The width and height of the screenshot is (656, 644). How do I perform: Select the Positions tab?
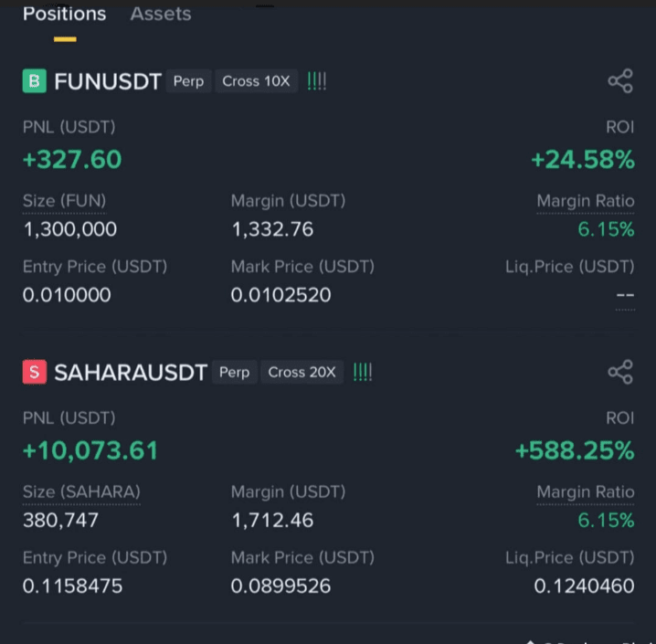[x=65, y=14]
